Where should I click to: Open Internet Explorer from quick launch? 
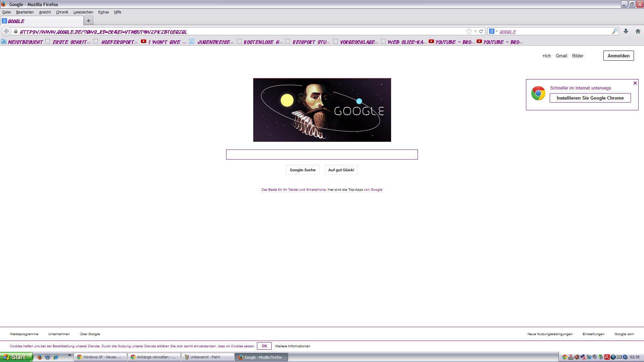[x=56, y=357]
